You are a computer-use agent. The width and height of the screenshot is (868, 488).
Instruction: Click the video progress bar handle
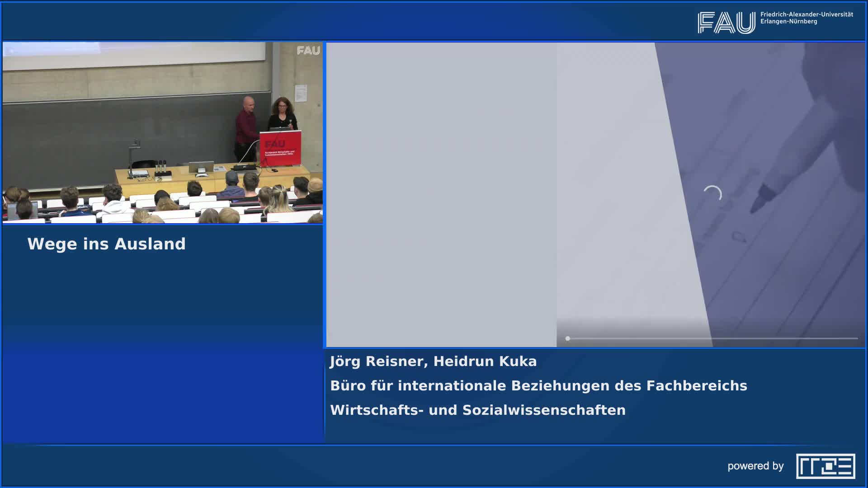pos(567,338)
